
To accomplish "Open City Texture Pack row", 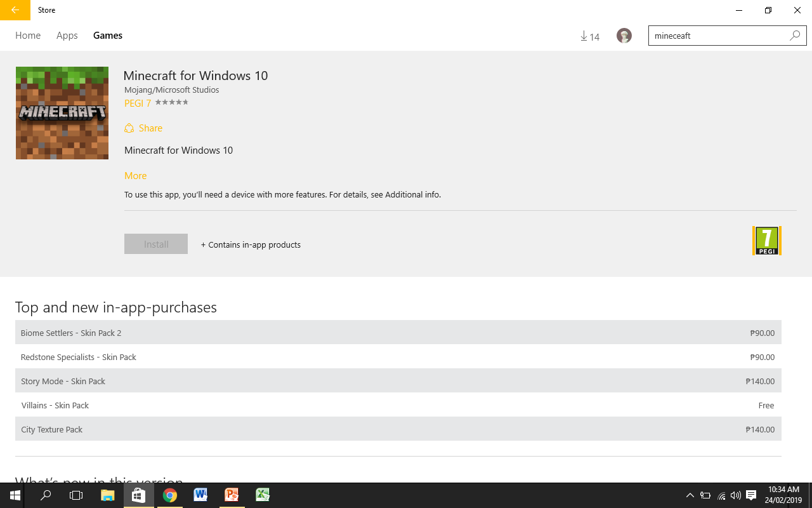I will [398, 429].
